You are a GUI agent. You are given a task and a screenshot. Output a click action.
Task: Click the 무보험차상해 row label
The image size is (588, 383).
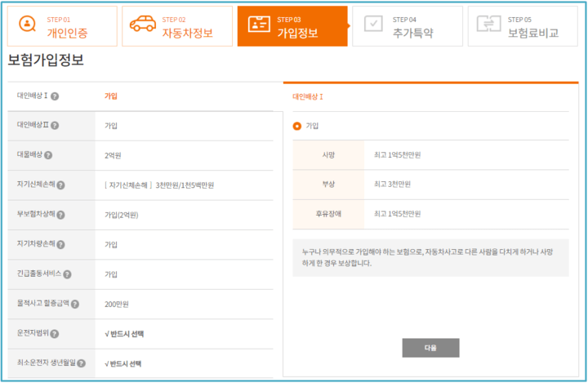click(x=36, y=214)
